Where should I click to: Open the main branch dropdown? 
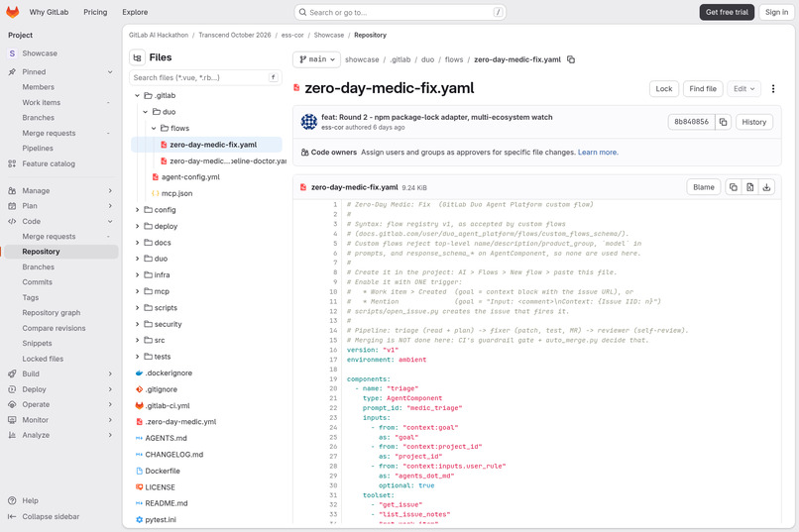(317, 59)
